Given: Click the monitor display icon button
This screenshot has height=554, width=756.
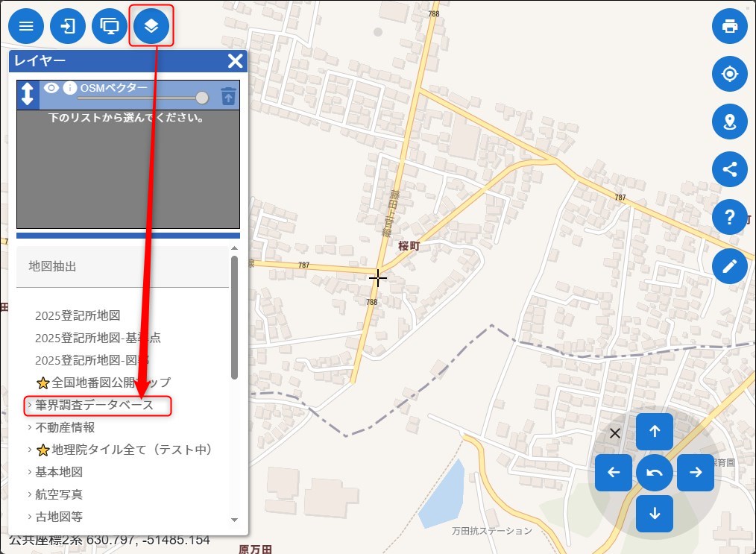Looking at the screenshot, I should (110, 27).
